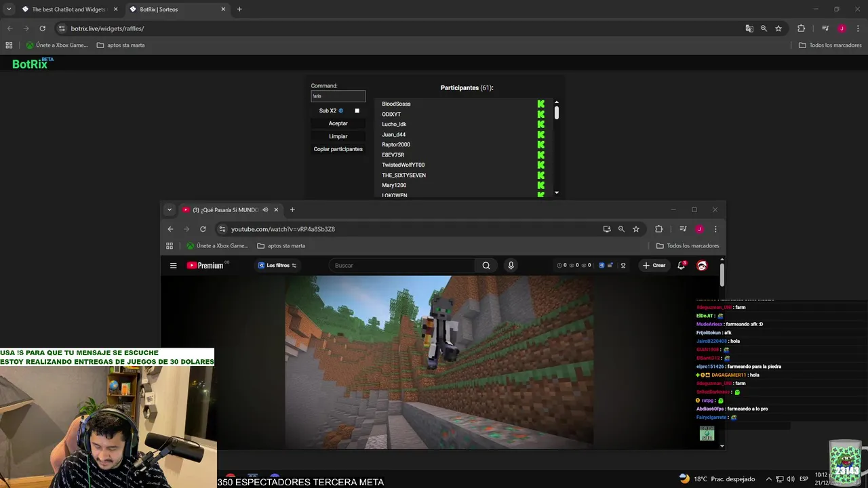Click the Limpiar button
The image size is (868, 488).
coord(338,136)
